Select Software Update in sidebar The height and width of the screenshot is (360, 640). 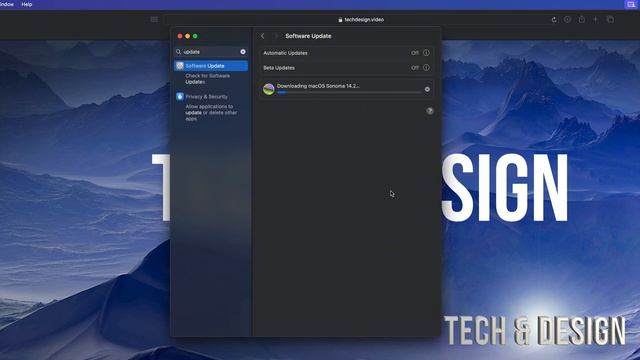click(x=211, y=66)
